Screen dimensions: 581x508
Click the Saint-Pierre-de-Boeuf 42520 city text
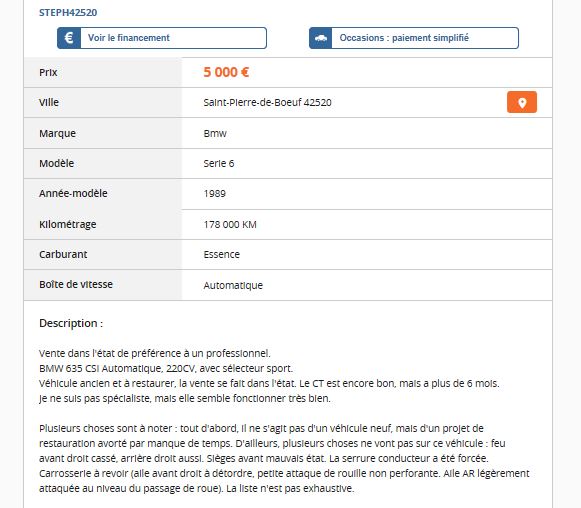pos(268,103)
